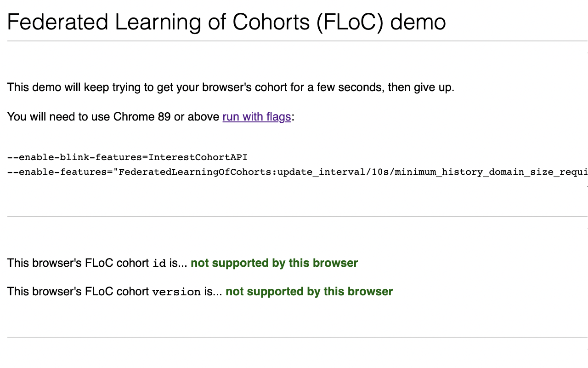Click "This browser's FLoC cohort" on the id line
This screenshot has height=368, width=588.
(x=78, y=263)
